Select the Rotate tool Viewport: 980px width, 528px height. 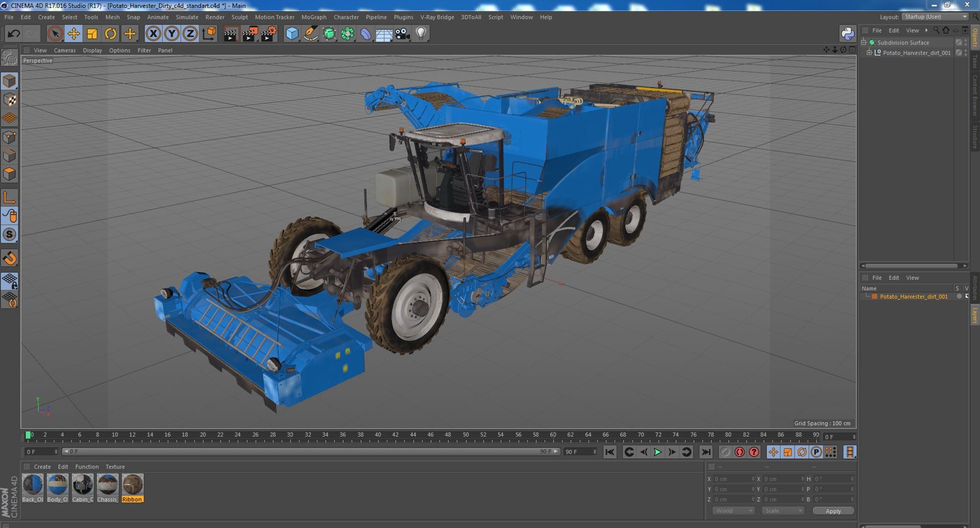pos(110,34)
